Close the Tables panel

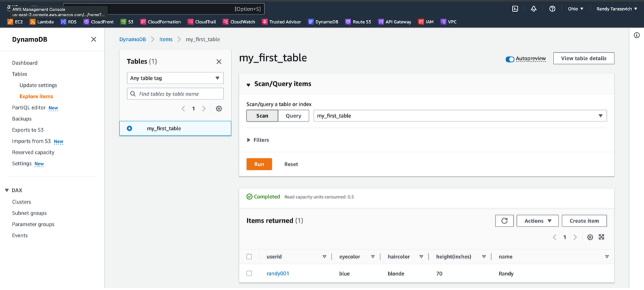click(219, 62)
